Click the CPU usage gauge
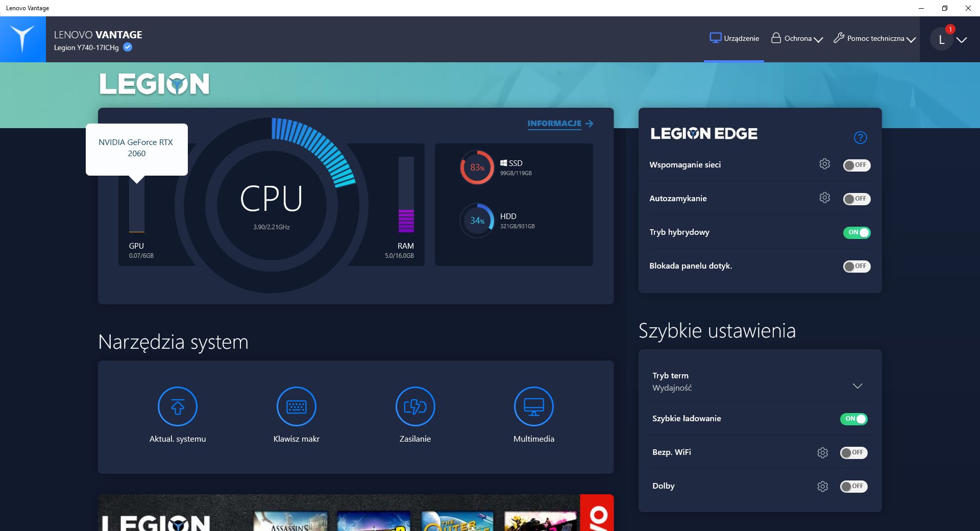This screenshot has height=531, width=980. click(271, 205)
